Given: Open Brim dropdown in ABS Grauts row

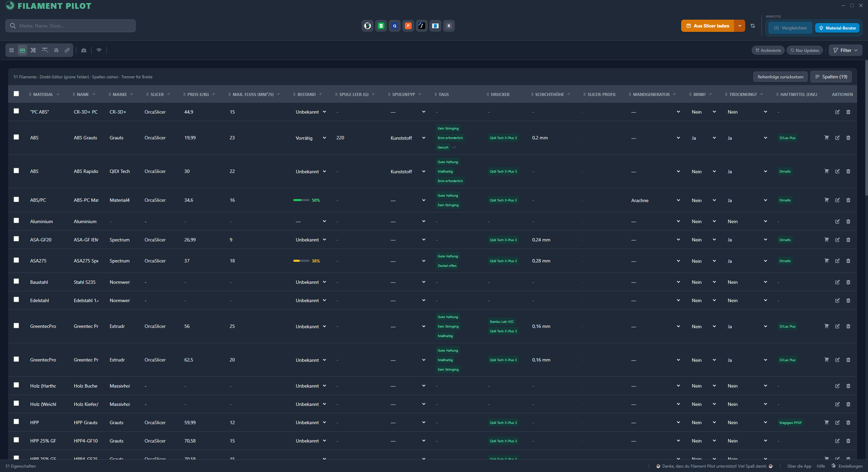Looking at the screenshot, I should pos(704,138).
